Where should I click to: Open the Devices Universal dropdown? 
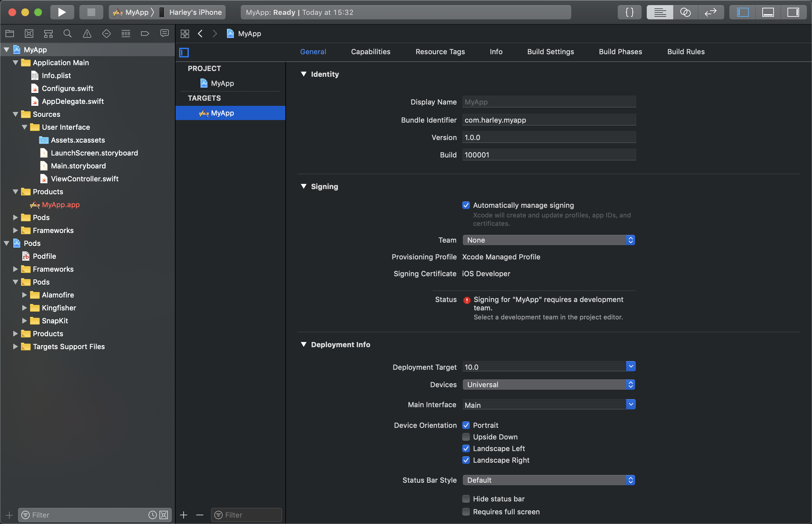[548, 385]
